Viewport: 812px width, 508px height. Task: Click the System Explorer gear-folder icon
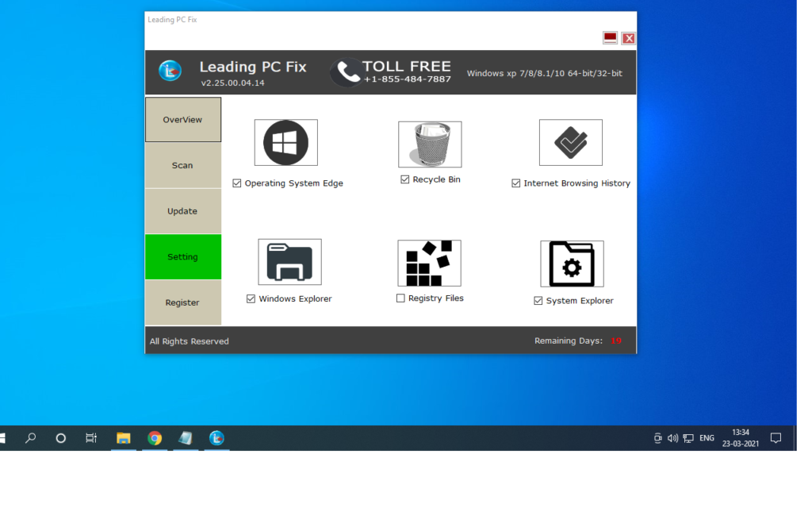pos(572,263)
